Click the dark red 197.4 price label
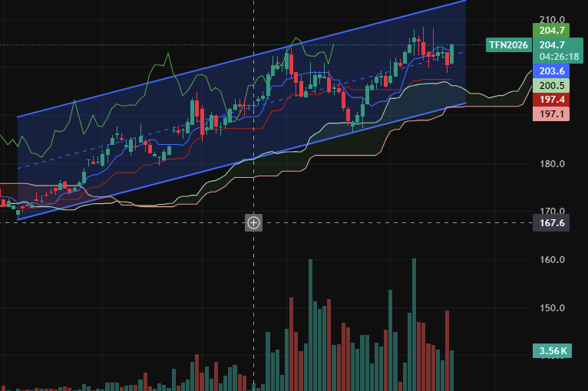 (x=552, y=100)
